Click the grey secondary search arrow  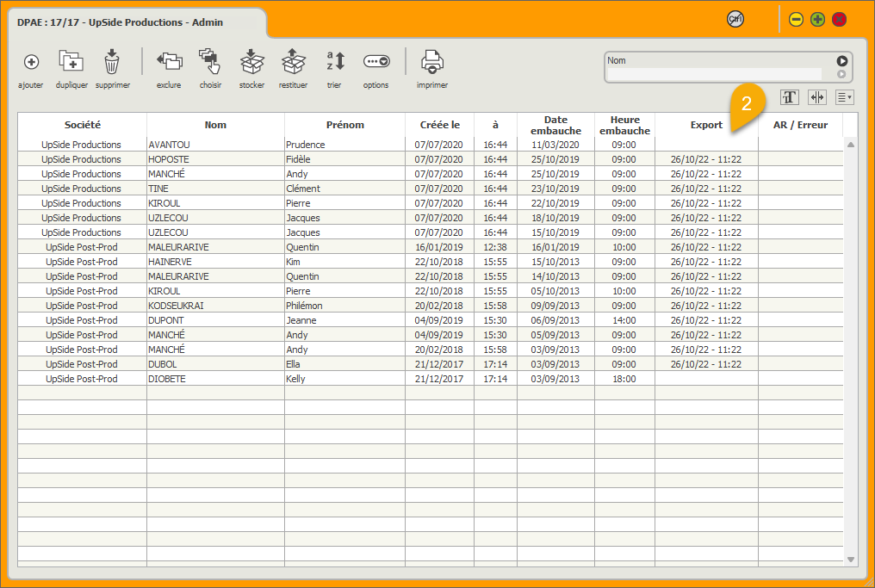[841, 74]
